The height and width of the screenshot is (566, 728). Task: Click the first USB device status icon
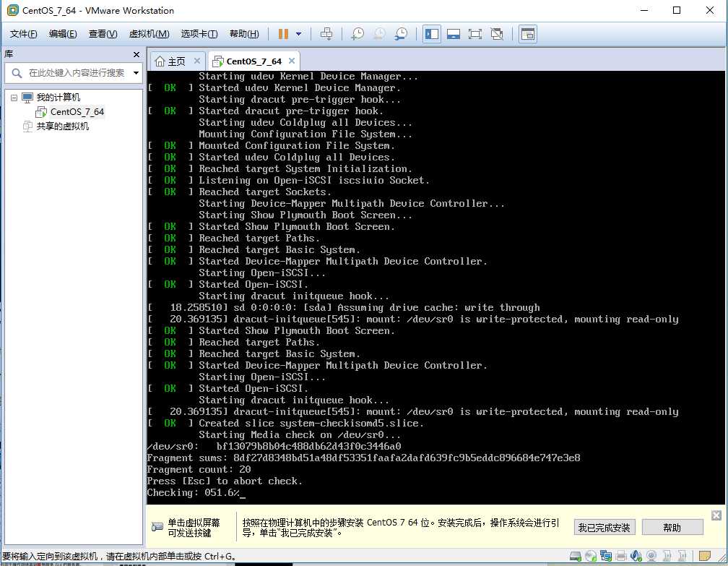click(x=667, y=556)
